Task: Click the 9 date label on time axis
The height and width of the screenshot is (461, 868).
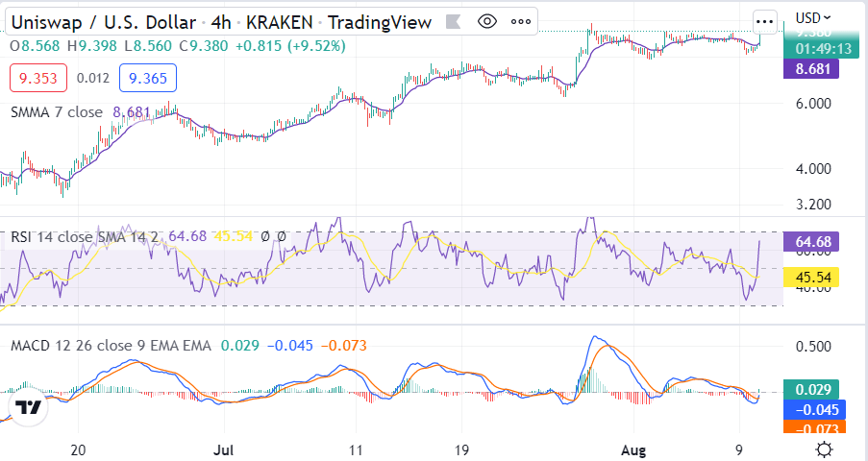Action: [739, 449]
